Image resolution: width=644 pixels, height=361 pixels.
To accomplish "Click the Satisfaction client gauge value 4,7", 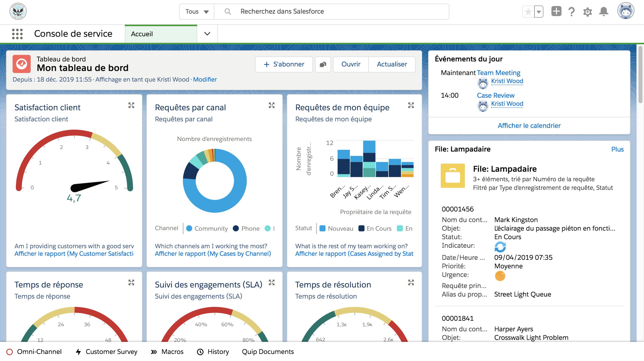I will [74, 198].
